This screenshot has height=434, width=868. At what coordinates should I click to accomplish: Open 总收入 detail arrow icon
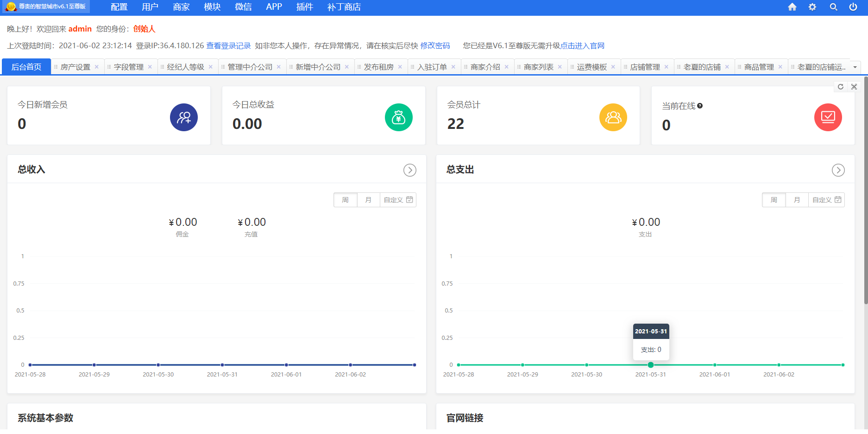pyautogui.click(x=410, y=170)
